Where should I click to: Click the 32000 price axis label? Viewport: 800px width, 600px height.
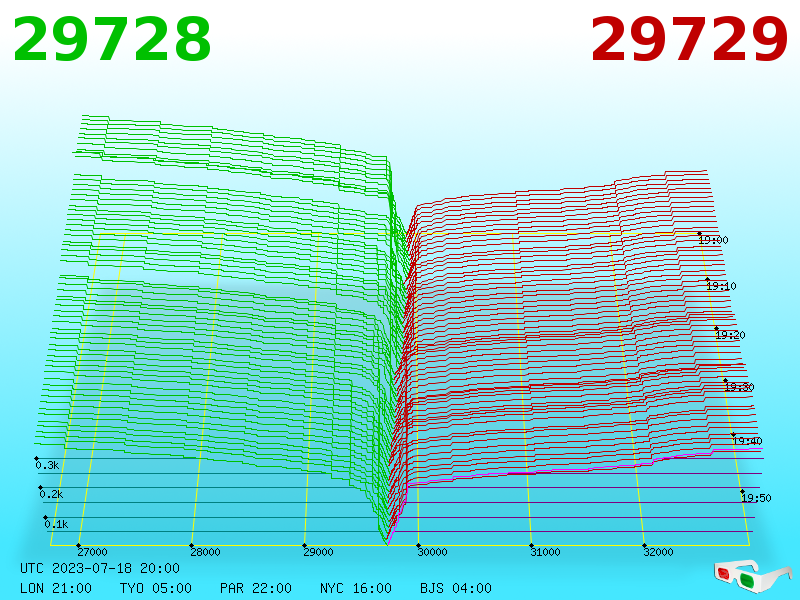click(x=658, y=552)
